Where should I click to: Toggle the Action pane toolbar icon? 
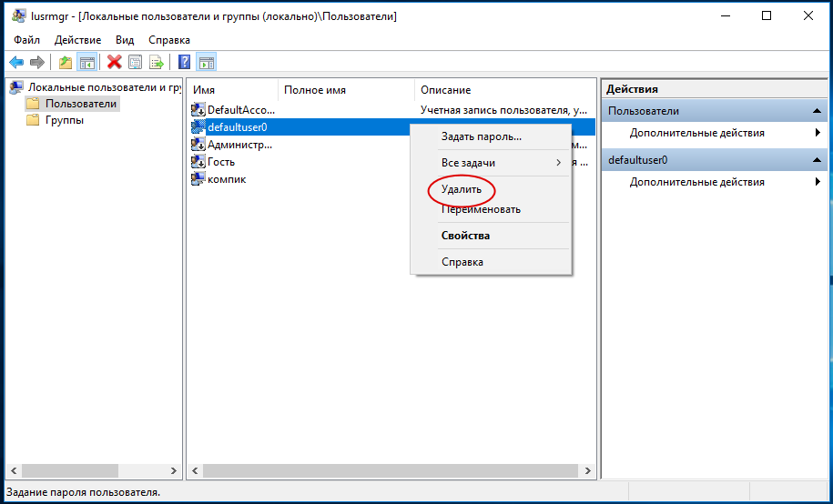pyautogui.click(x=207, y=62)
